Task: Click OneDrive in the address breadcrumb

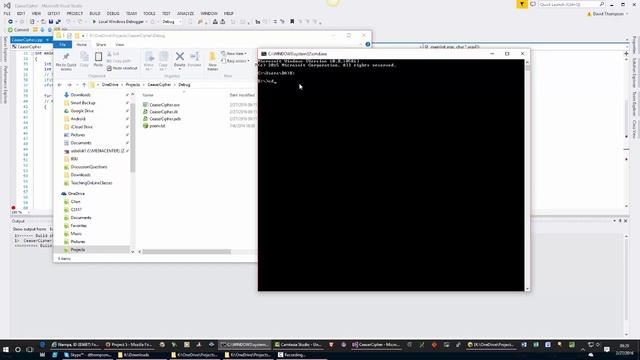Action: [110, 85]
